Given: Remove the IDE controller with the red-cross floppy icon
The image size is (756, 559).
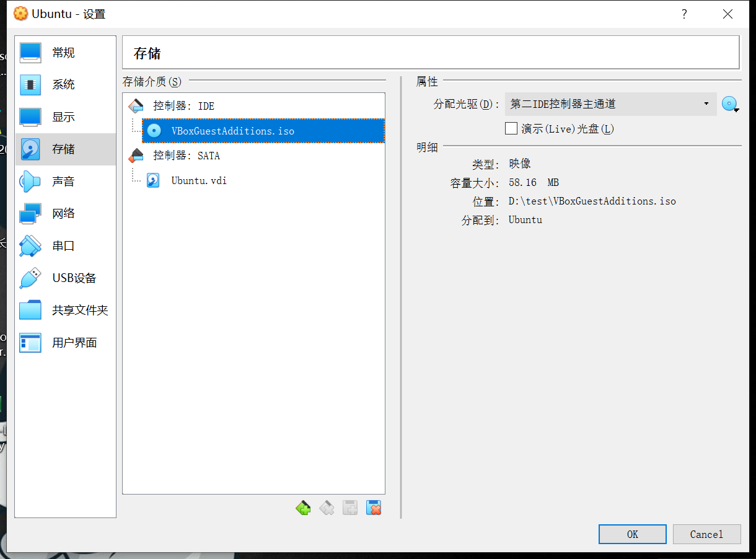Looking at the screenshot, I should tap(373, 507).
